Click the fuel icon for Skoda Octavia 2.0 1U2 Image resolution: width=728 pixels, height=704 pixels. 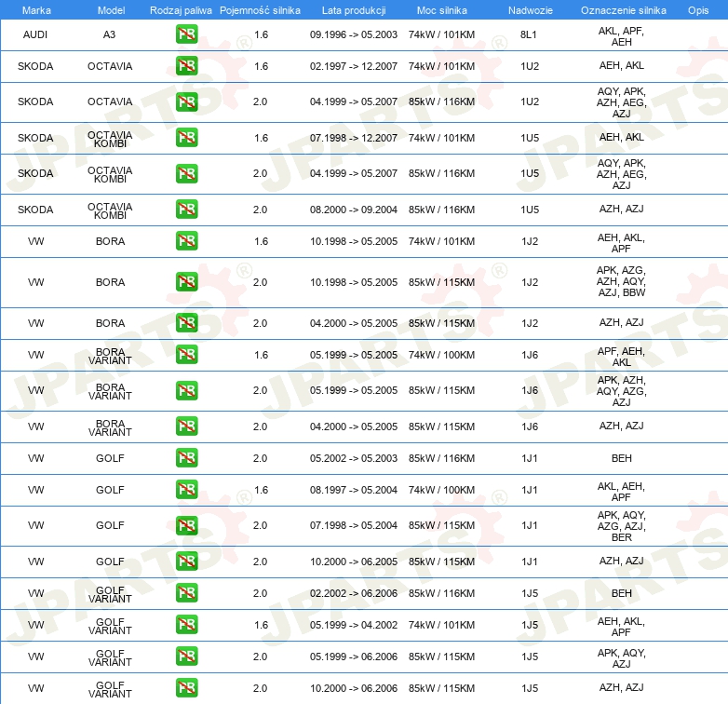(186, 102)
